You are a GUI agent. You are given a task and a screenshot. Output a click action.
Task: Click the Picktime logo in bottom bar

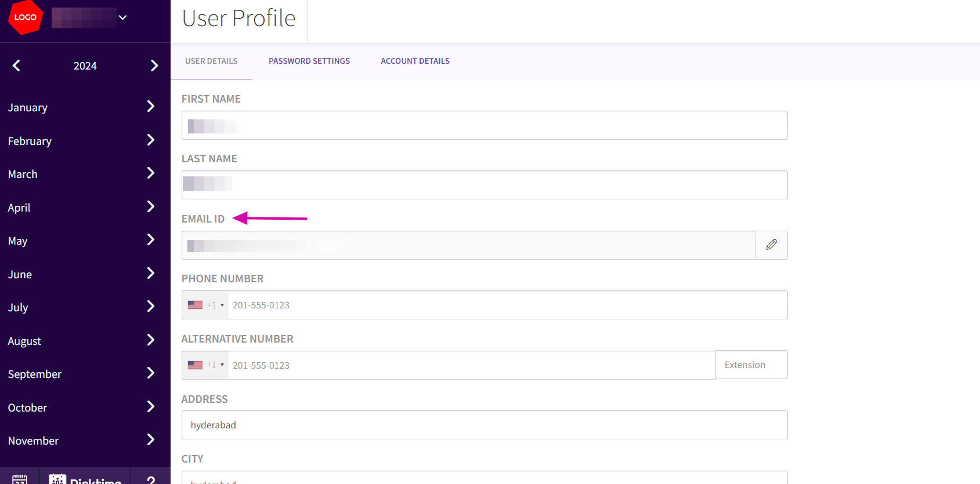tap(85, 479)
